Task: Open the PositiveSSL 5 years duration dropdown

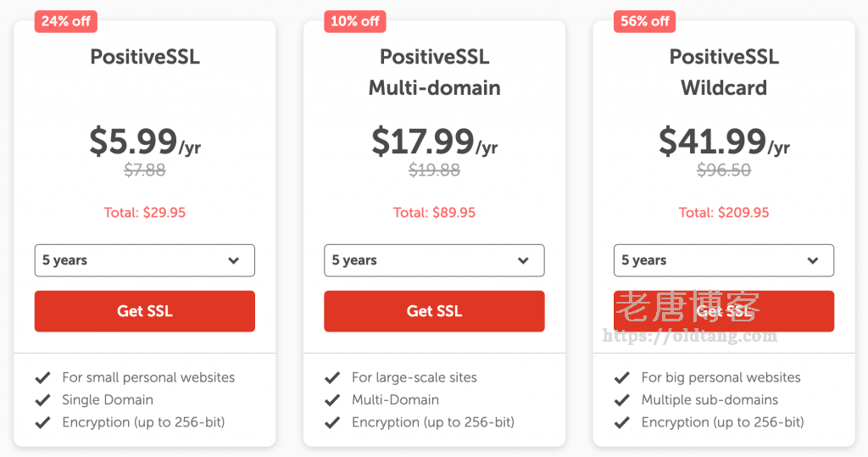Action: coord(144,260)
